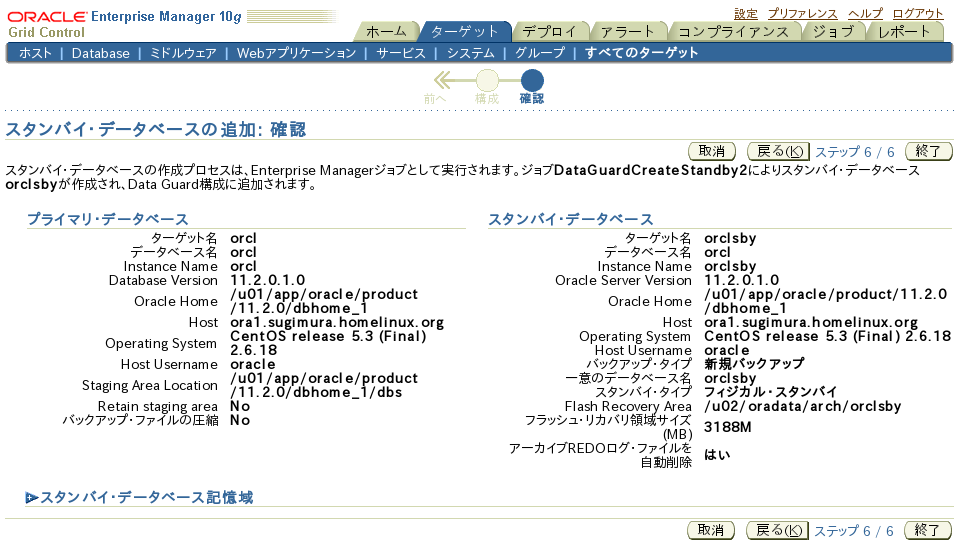
Task: Open the ジョブ tab
Action: 834,31
